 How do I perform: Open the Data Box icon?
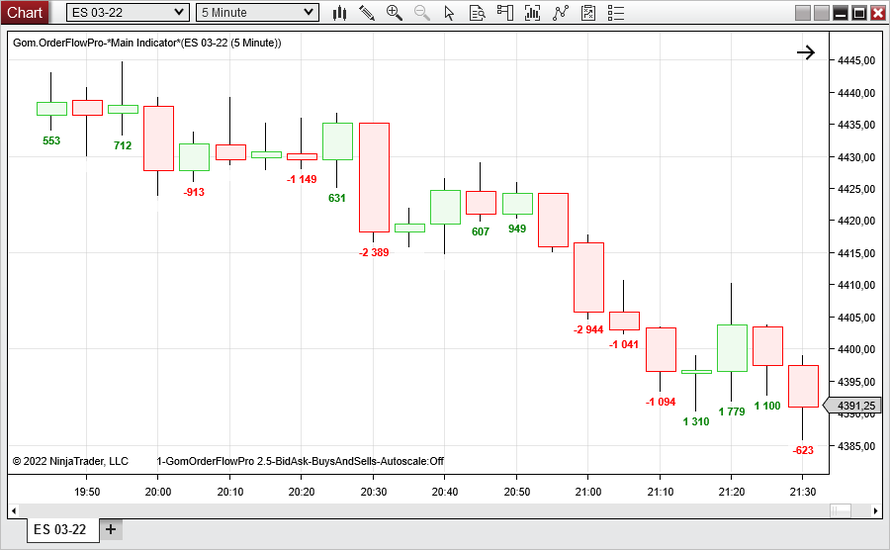477,12
